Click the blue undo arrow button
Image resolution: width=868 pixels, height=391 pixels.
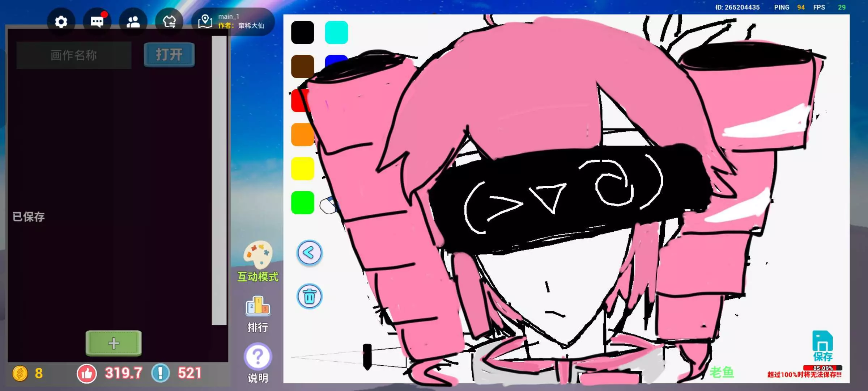309,253
